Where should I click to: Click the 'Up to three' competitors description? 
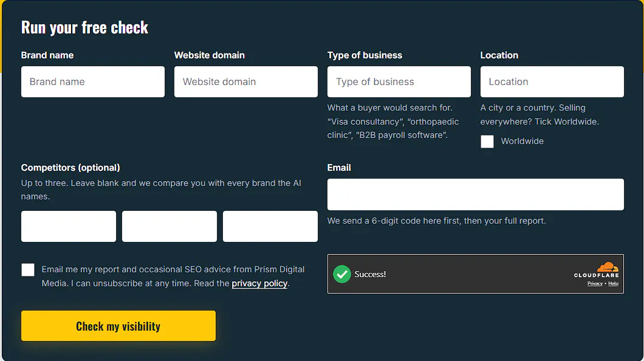point(161,190)
